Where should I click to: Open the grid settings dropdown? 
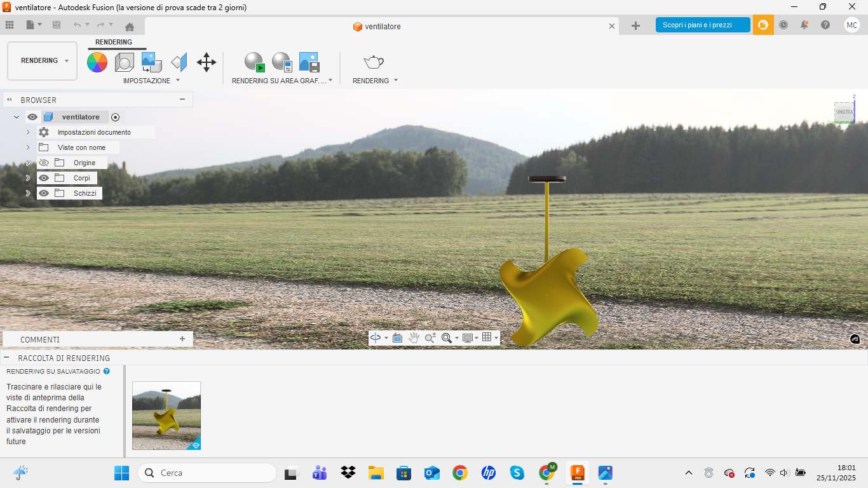(x=496, y=337)
